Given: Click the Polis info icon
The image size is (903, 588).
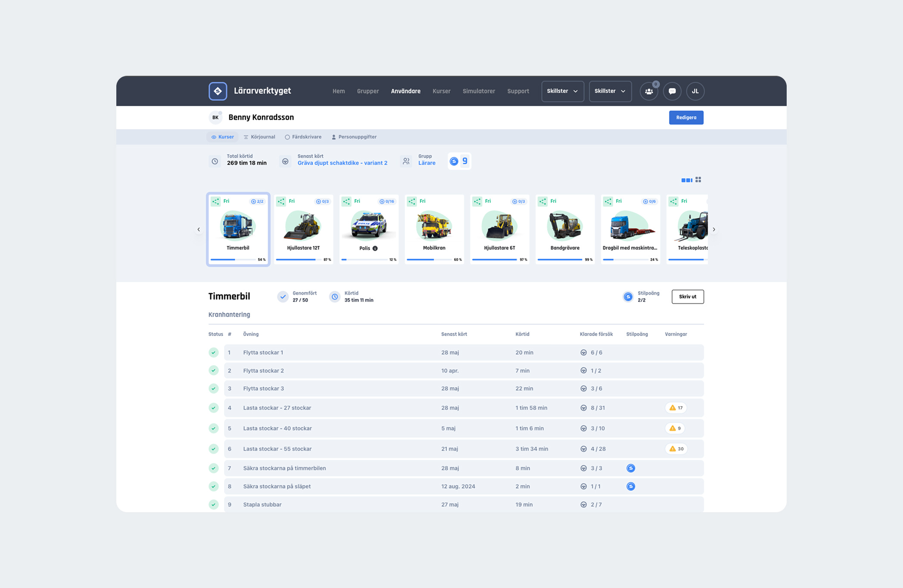Looking at the screenshot, I should 375,248.
